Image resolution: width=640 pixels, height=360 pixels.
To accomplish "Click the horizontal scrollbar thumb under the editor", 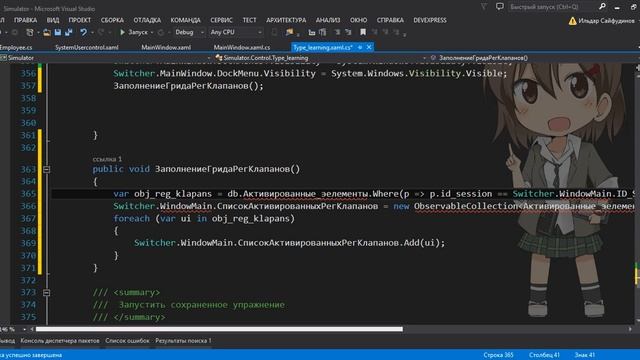I will 219,329.
